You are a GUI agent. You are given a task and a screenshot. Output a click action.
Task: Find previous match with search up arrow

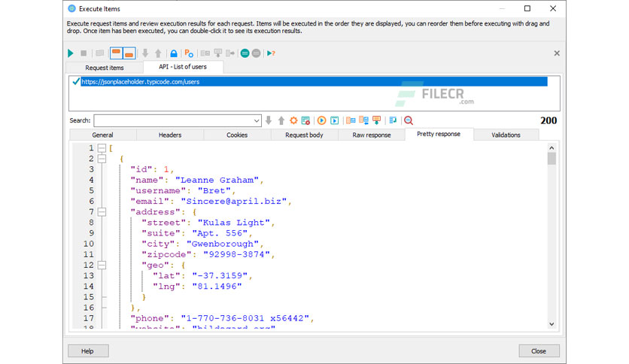tap(281, 120)
